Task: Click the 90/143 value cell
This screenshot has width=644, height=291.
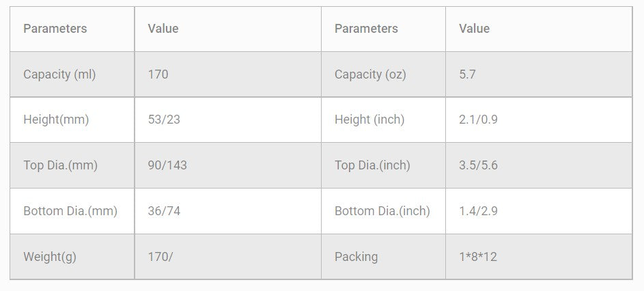Action: (x=167, y=165)
